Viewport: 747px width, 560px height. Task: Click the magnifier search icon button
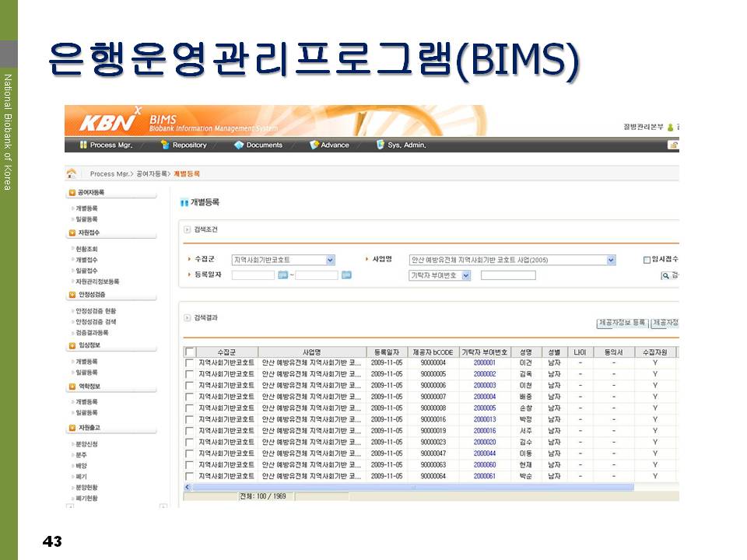tap(665, 275)
